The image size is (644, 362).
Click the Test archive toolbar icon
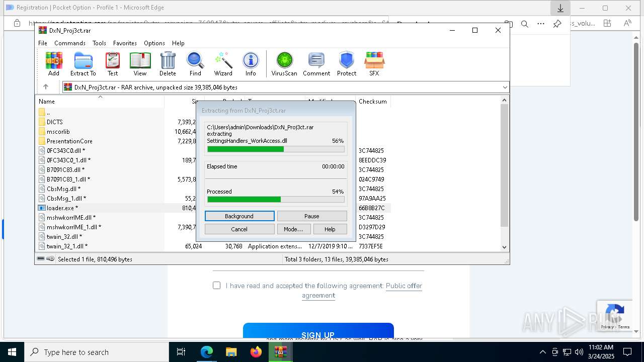(113, 64)
